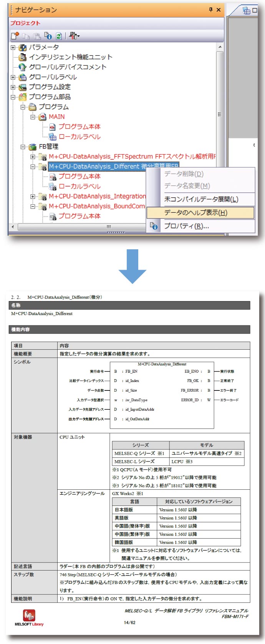Click the インテリジェント機能ユニット icon
The image size is (265, 644).
tap(23, 57)
